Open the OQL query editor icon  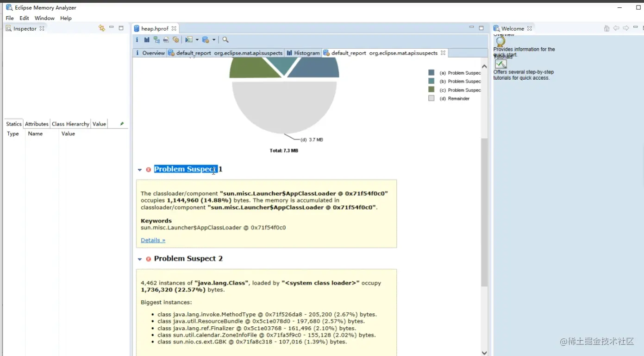[166, 40]
